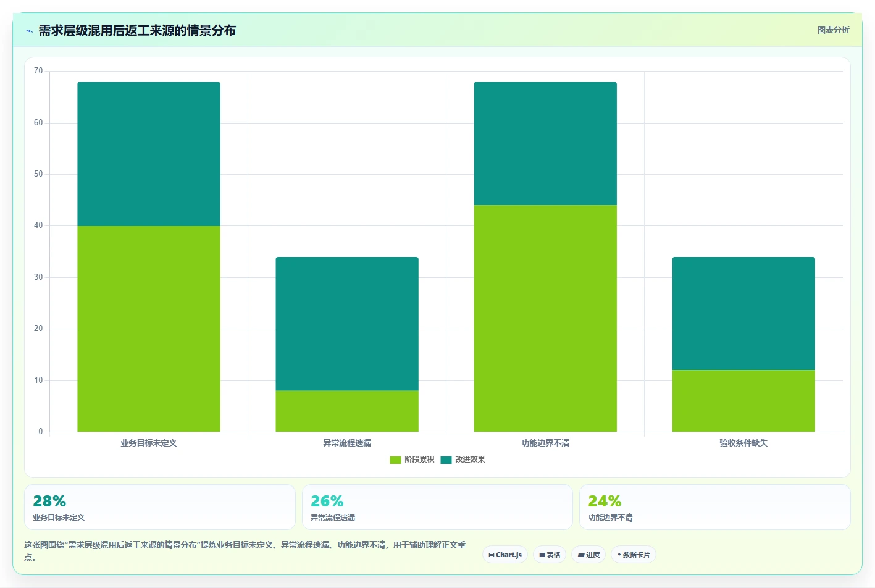
Task: Click teal 改进效果 bar for 验收条件缺失
Action: coord(743,313)
